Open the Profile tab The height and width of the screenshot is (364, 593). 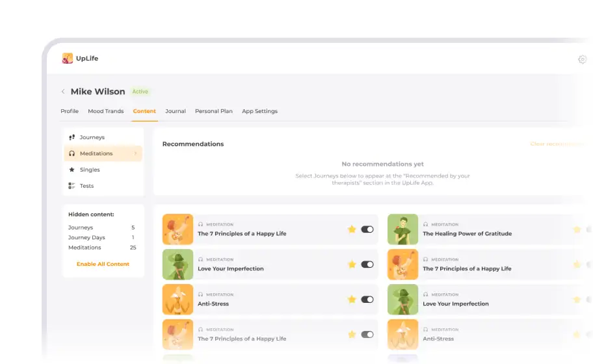pyautogui.click(x=70, y=111)
